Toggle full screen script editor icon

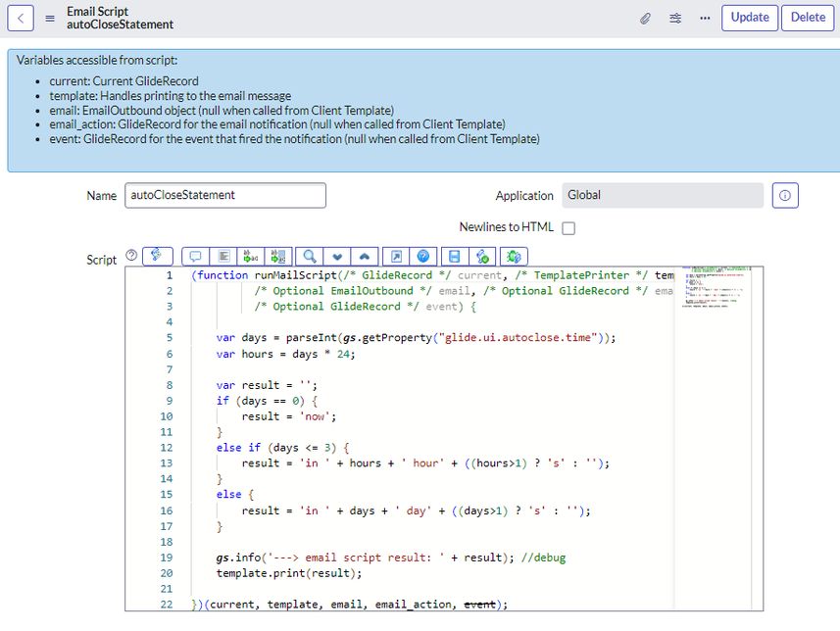click(396, 257)
